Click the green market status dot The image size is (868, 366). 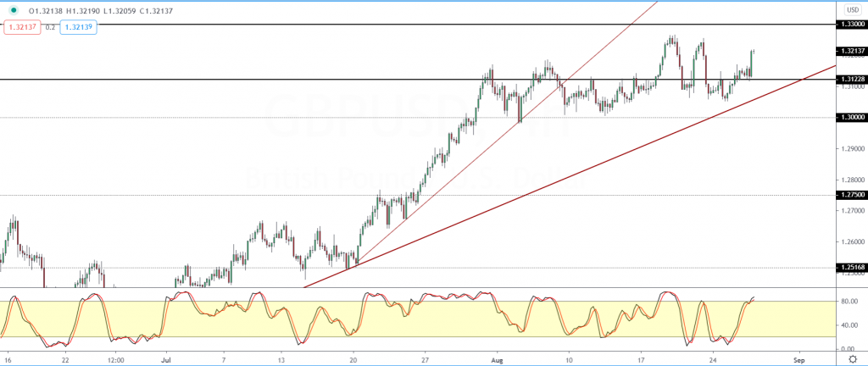coord(13,10)
